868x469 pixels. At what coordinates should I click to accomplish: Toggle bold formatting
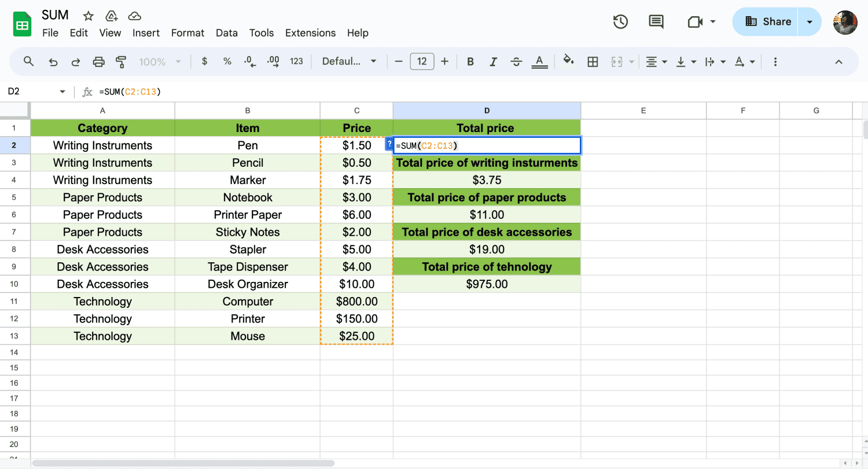pos(470,61)
